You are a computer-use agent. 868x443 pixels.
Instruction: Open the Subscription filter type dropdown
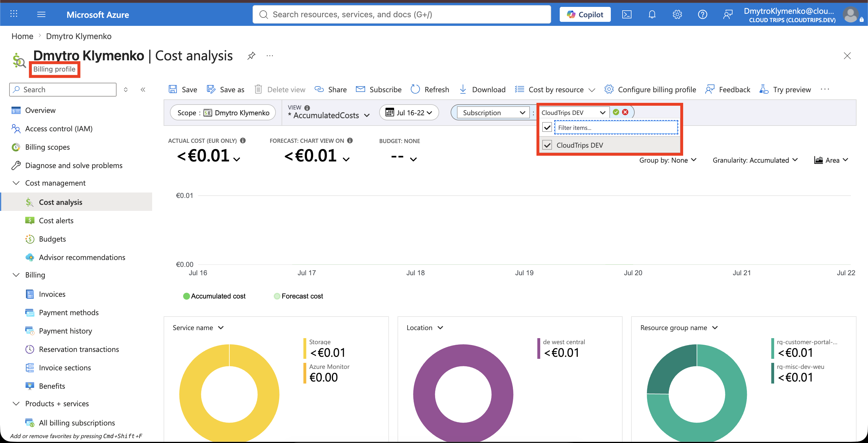tap(493, 113)
